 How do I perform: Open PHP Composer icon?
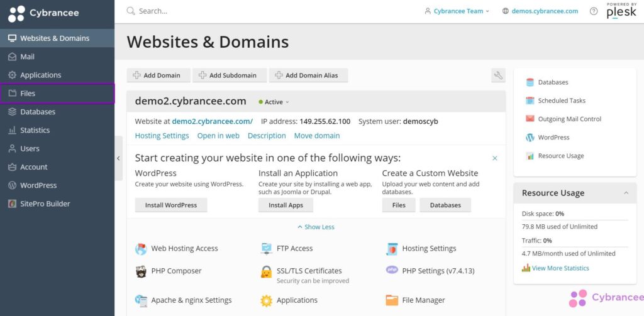point(141,271)
